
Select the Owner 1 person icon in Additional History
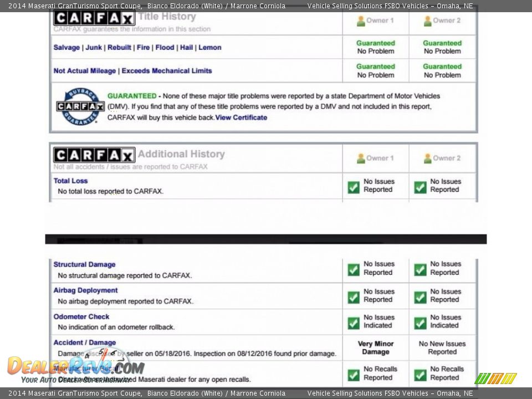361,158
